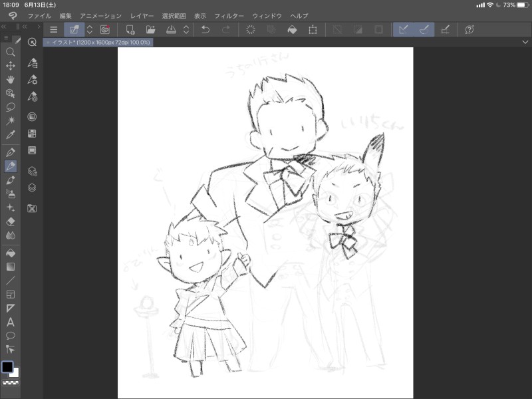The image size is (532, 399).
Task: Toggle Snap to Ruler
Action: coord(404,30)
